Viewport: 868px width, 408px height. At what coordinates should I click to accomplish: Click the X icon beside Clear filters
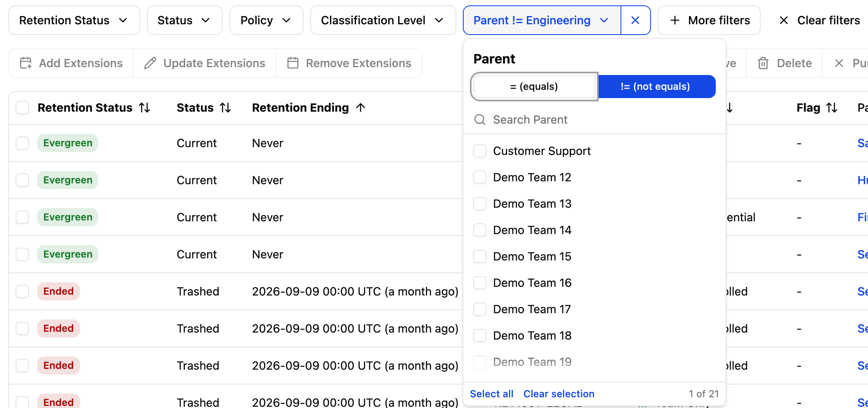coord(784,20)
